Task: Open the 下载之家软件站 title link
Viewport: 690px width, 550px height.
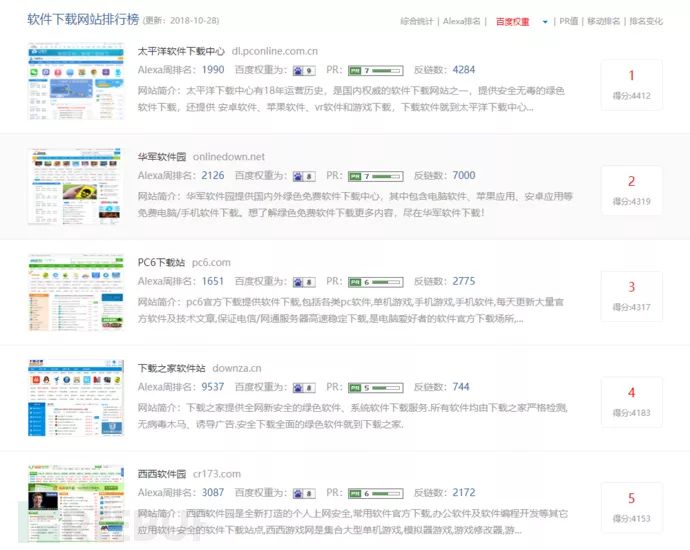Action: [171, 368]
